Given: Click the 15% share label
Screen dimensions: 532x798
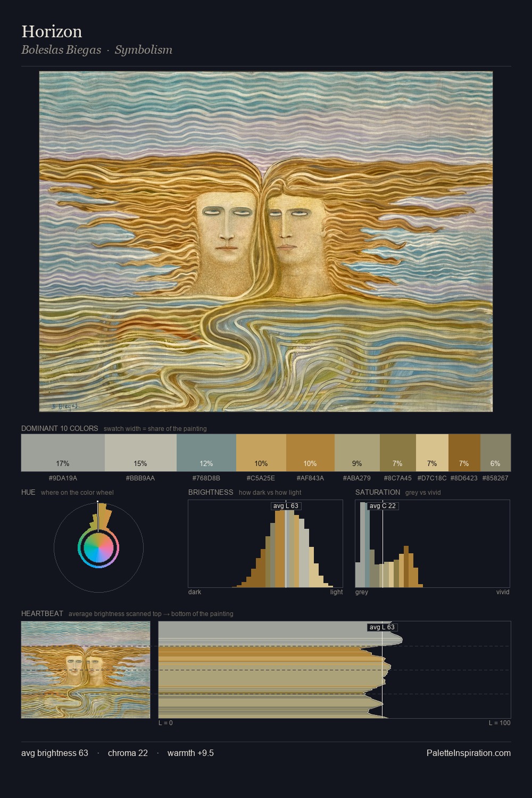Looking at the screenshot, I should [140, 463].
